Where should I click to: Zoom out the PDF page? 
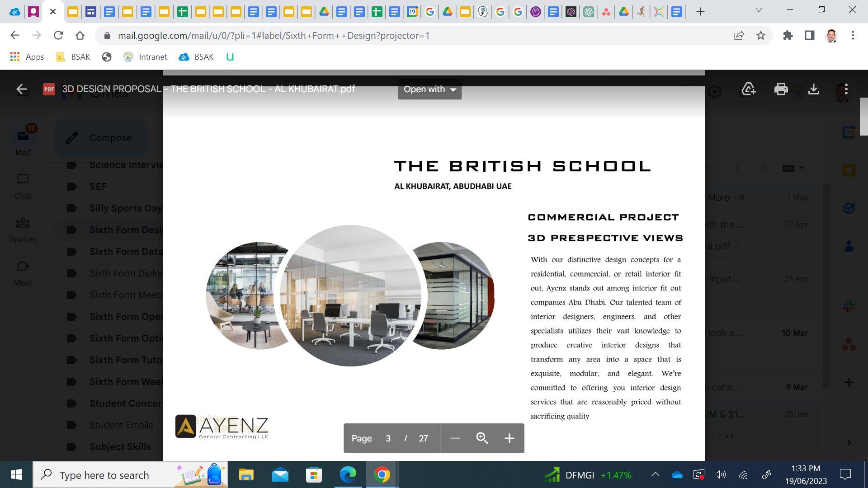click(455, 438)
